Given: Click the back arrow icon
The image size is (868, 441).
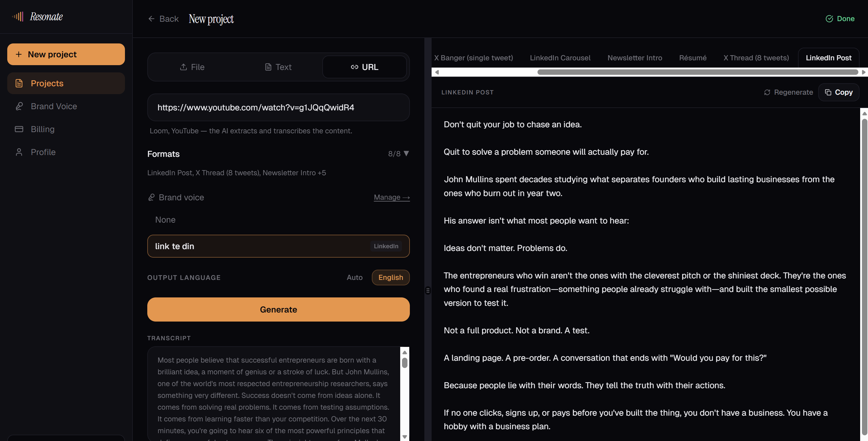Looking at the screenshot, I should (151, 19).
